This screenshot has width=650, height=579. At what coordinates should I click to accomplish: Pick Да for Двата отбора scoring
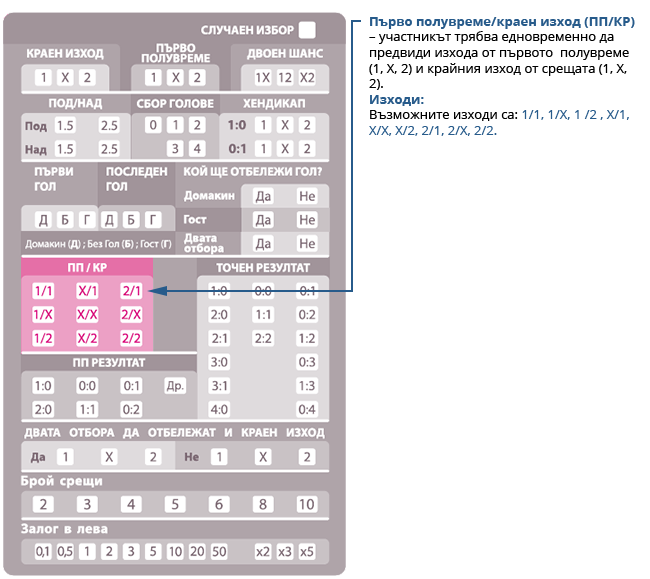tap(263, 243)
